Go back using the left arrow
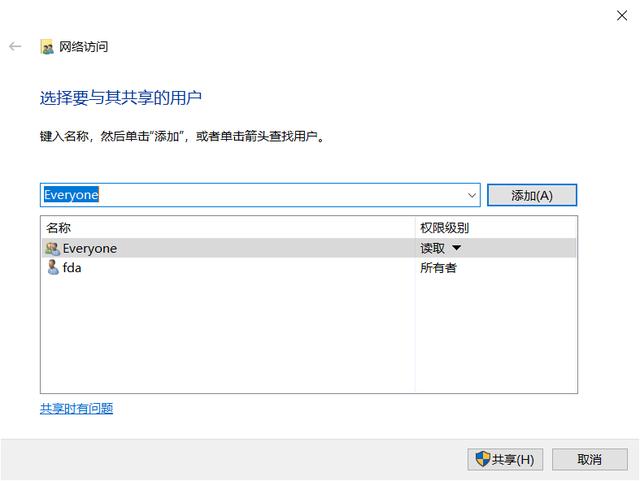The image size is (640, 481). tap(15, 47)
